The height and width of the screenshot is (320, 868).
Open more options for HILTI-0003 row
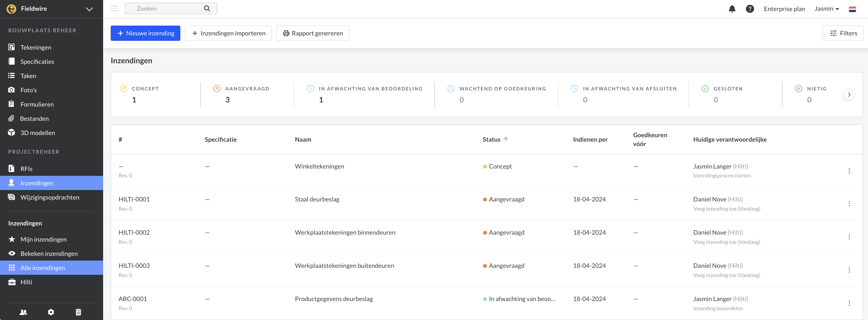click(849, 270)
